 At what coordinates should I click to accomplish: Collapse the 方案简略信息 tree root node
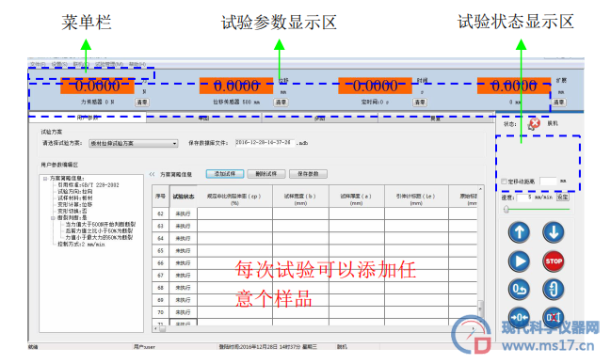(45, 179)
